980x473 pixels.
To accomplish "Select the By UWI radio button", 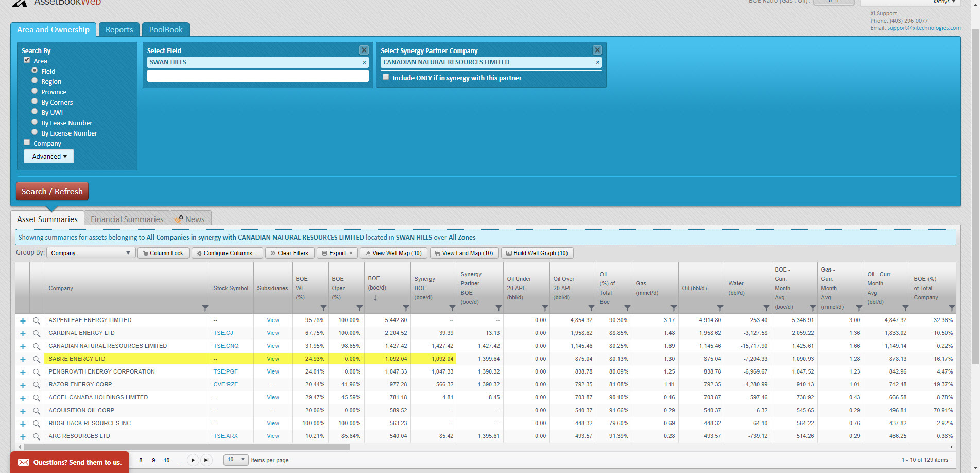I will click(35, 112).
